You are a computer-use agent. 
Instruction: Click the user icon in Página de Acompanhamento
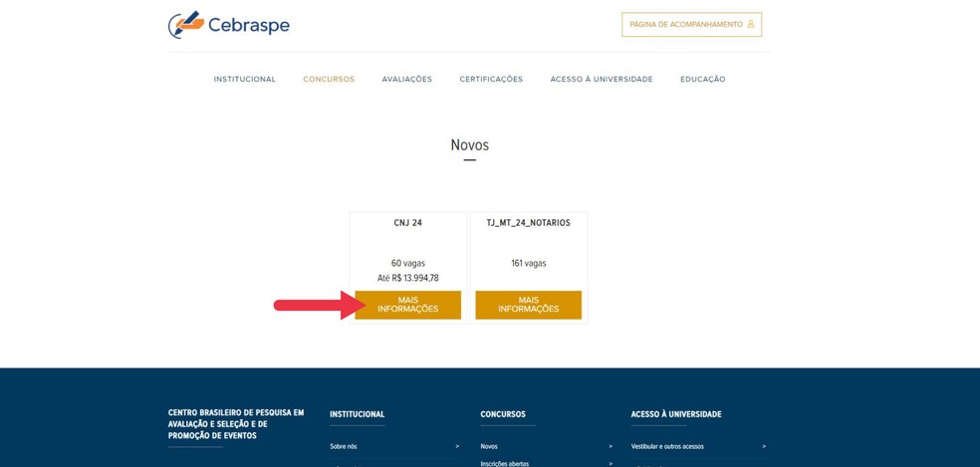tap(751, 24)
